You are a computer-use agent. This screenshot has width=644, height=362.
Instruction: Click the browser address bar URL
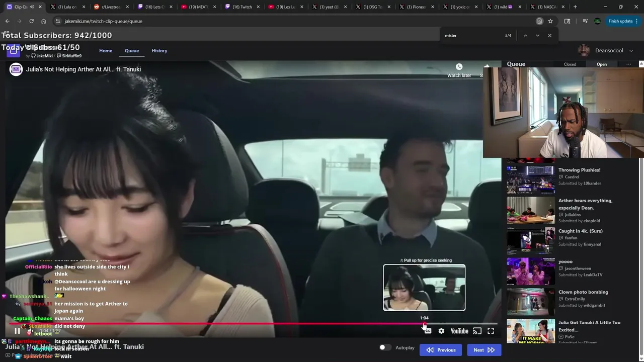(103, 21)
